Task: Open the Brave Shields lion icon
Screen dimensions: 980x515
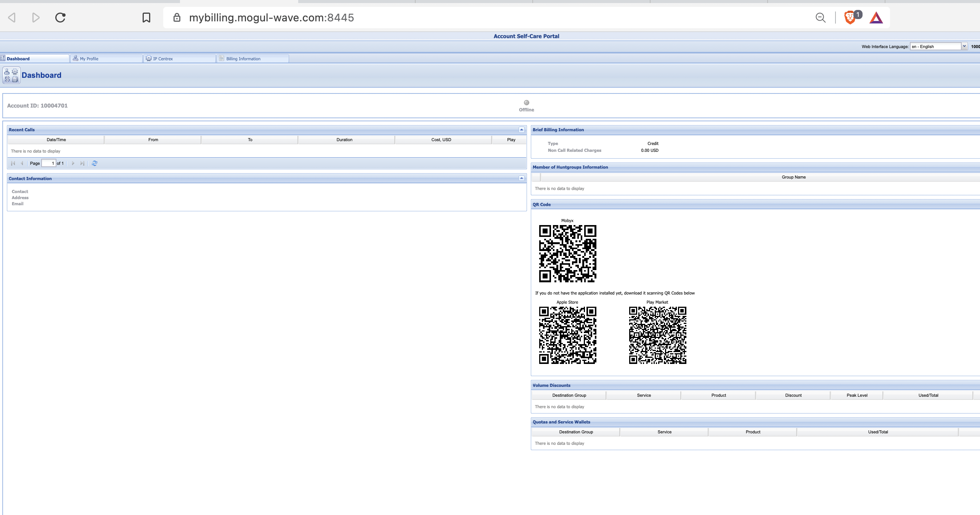Action: pyautogui.click(x=850, y=18)
